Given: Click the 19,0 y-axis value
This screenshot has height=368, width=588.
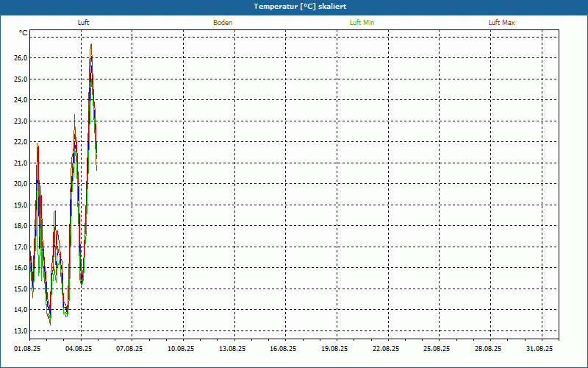Looking at the screenshot, I should [x=21, y=205].
